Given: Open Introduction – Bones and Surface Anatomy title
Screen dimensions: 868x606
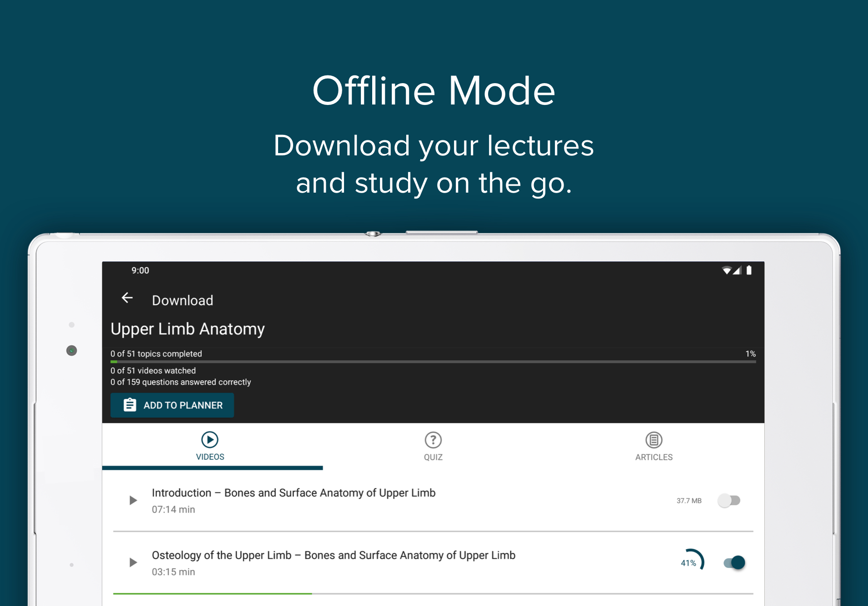Looking at the screenshot, I should click(x=294, y=493).
